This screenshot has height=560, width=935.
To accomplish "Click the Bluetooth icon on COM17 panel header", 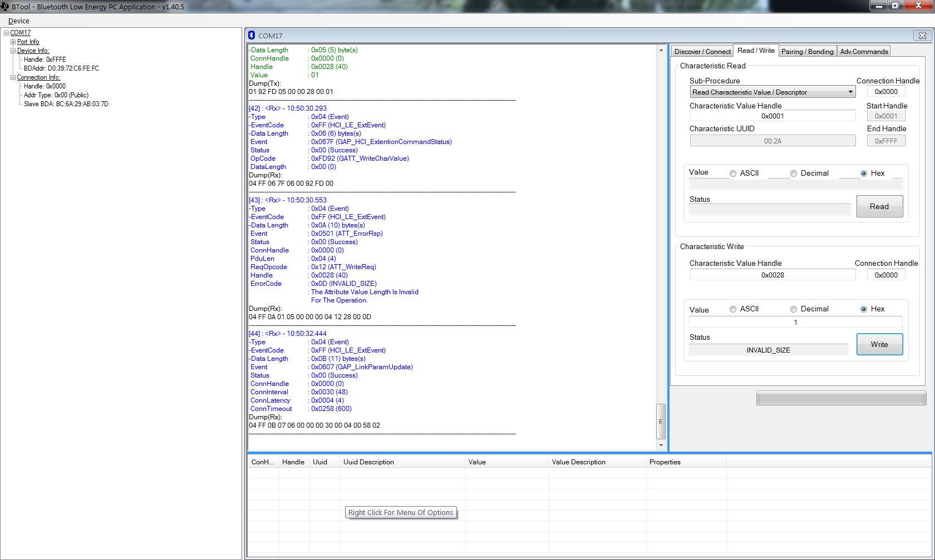I will click(252, 36).
